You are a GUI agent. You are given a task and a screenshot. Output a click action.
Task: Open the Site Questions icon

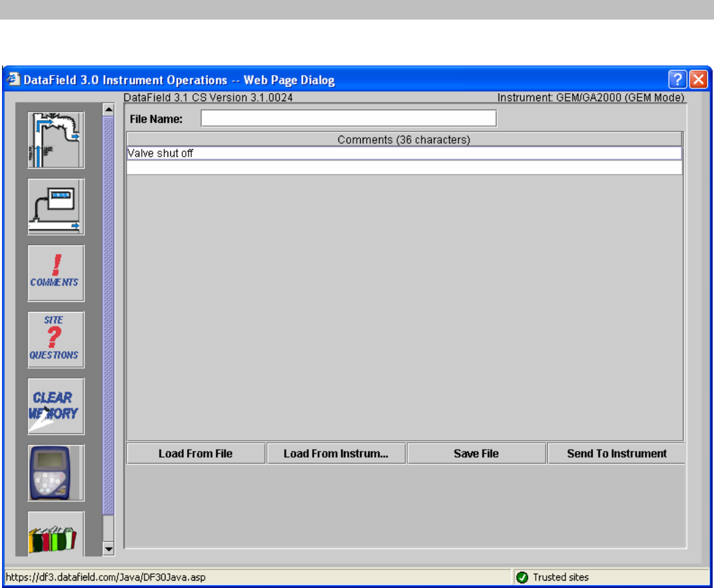click(x=55, y=340)
